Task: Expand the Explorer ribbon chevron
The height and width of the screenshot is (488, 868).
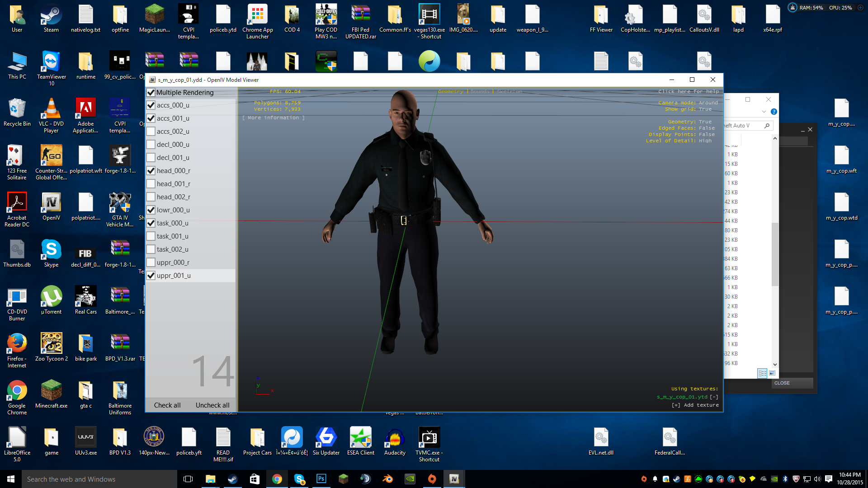Action: (x=764, y=112)
